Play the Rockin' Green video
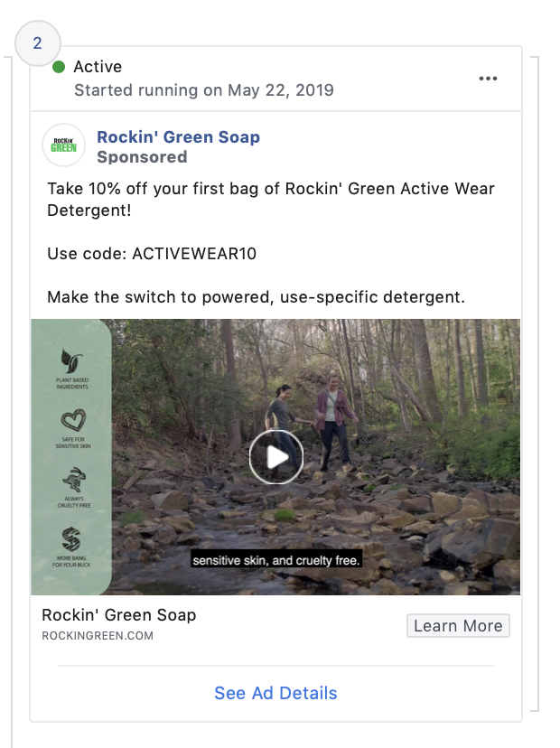Image resolution: width=560 pixels, height=748 pixels. (x=275, y=457)
